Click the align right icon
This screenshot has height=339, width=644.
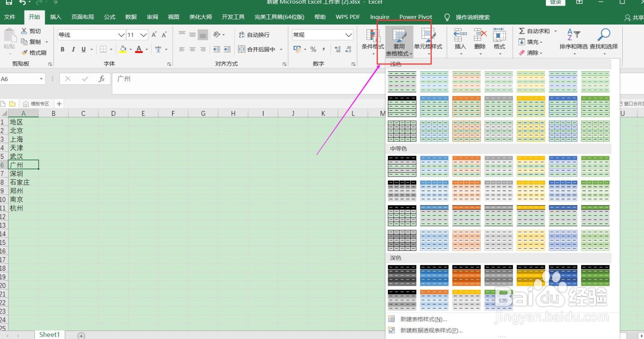pos(203,49)
